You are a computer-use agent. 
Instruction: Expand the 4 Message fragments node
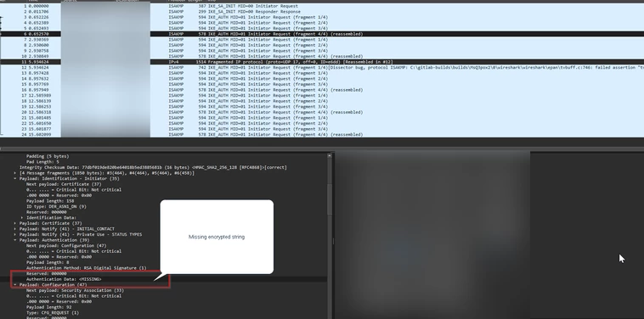(x=15, y=173)
